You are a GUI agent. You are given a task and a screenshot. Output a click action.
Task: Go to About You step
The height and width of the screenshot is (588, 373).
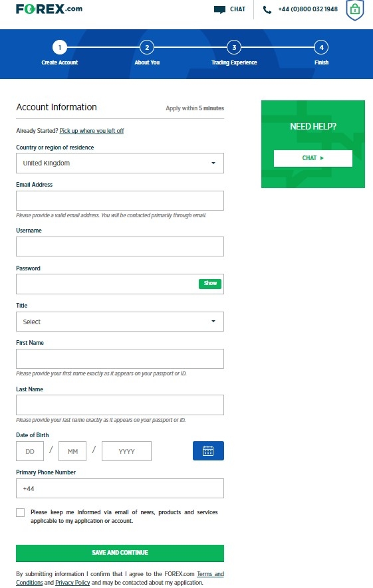[x=147, y=47]
